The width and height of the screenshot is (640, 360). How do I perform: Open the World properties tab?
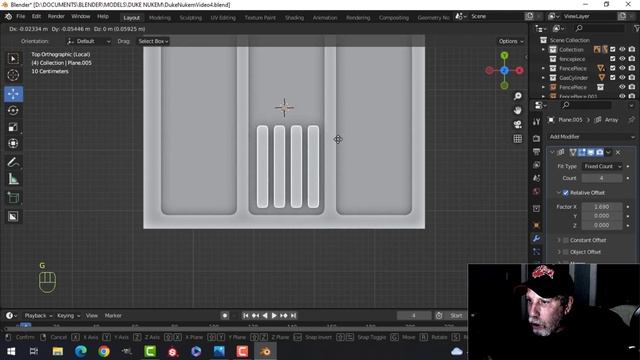[536, 192]
